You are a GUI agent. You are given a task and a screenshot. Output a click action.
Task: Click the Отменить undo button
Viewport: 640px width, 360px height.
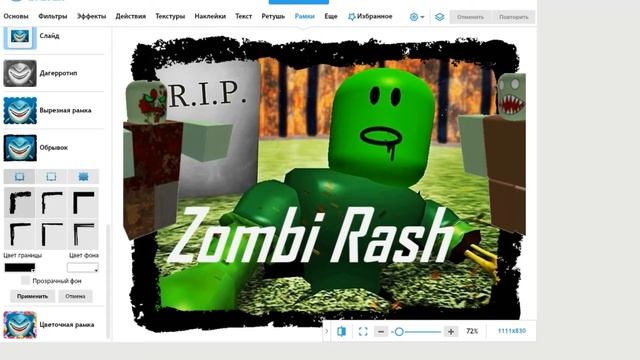tap(470, 17)
